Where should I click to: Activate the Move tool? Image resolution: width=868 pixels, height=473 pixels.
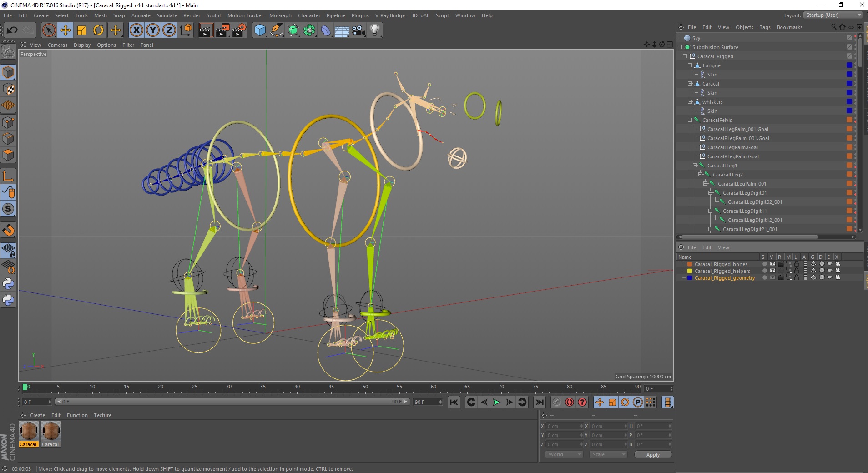(x=66, y=30)
